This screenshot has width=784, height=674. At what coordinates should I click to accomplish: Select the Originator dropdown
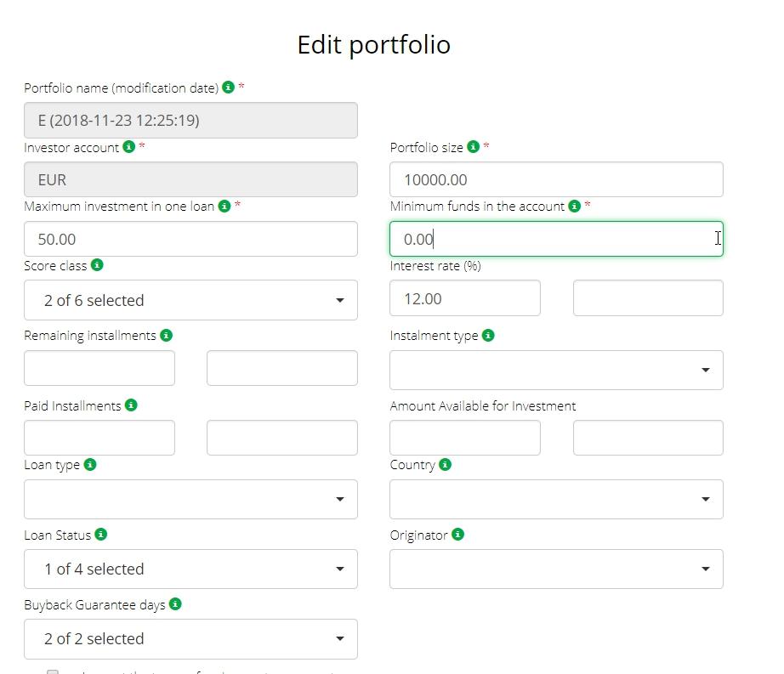(556, 569)
